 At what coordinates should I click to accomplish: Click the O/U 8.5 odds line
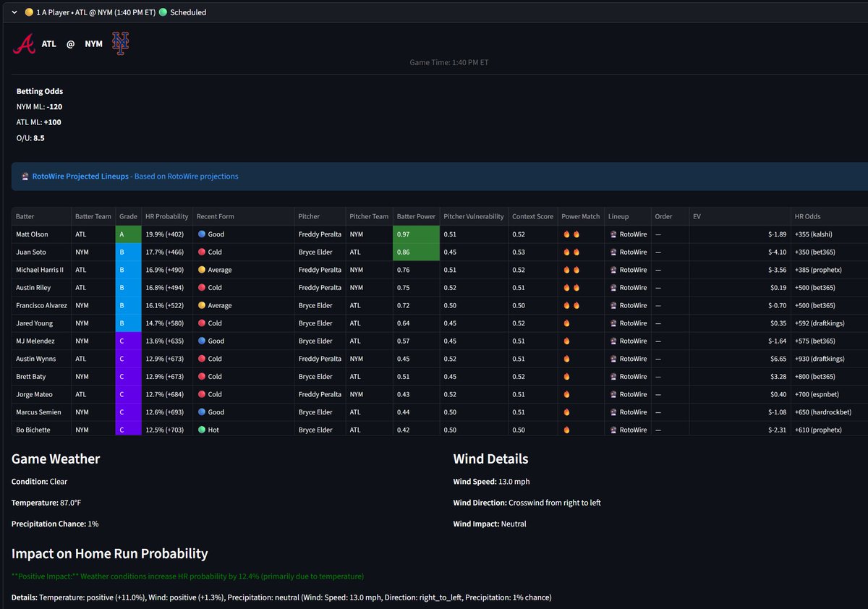(x=30, y=137)
